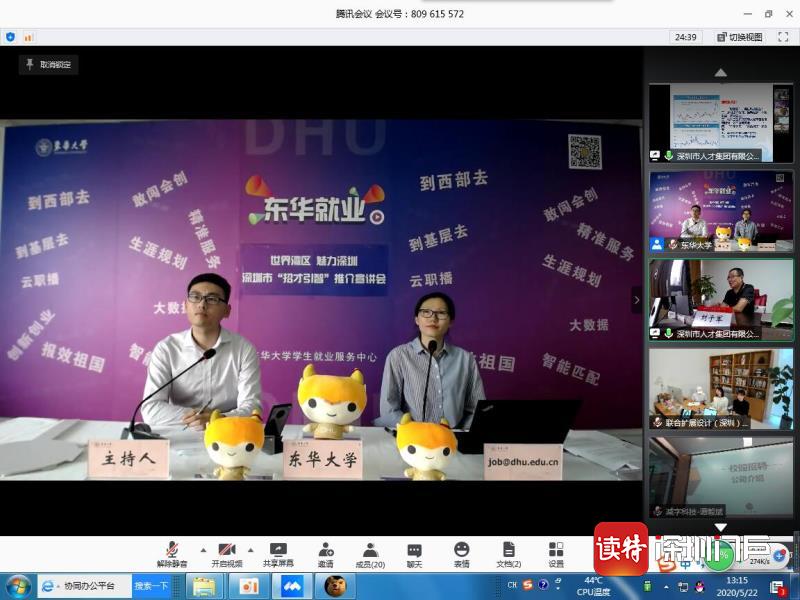Click the network connection tray icon
800x600 pixels.
click(683, 587)
